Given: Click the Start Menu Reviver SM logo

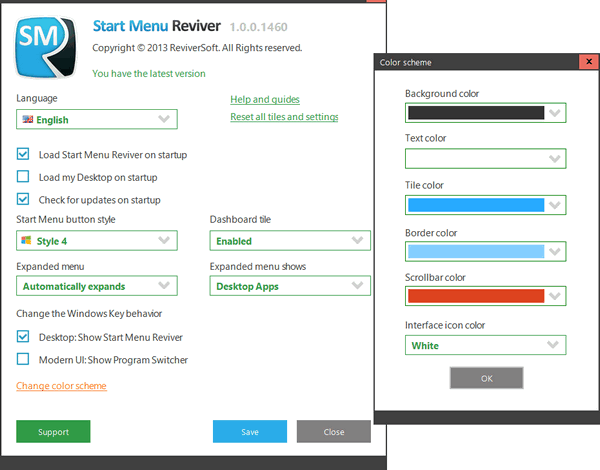Looking at the screenshot, I should (46, 47).
